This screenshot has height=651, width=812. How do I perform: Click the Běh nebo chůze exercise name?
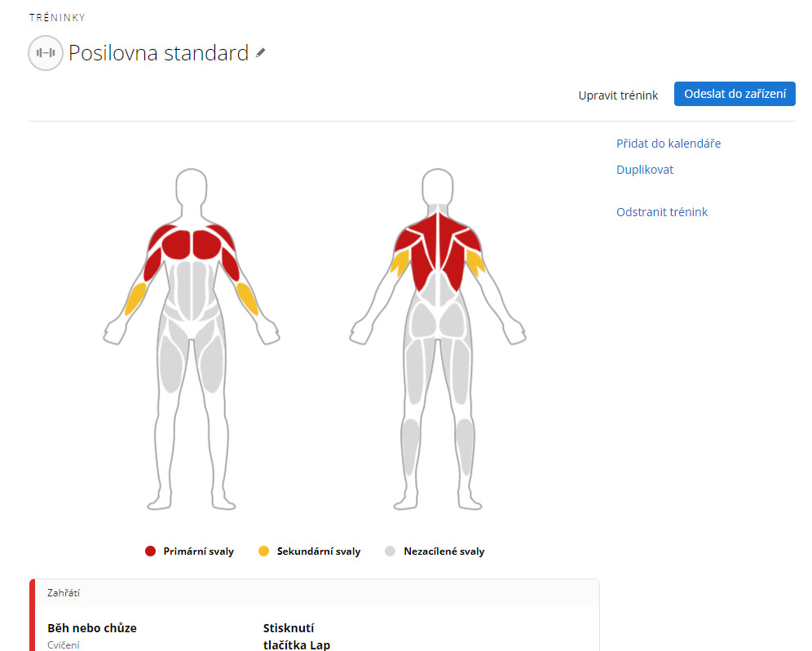[x=92, y=628]
